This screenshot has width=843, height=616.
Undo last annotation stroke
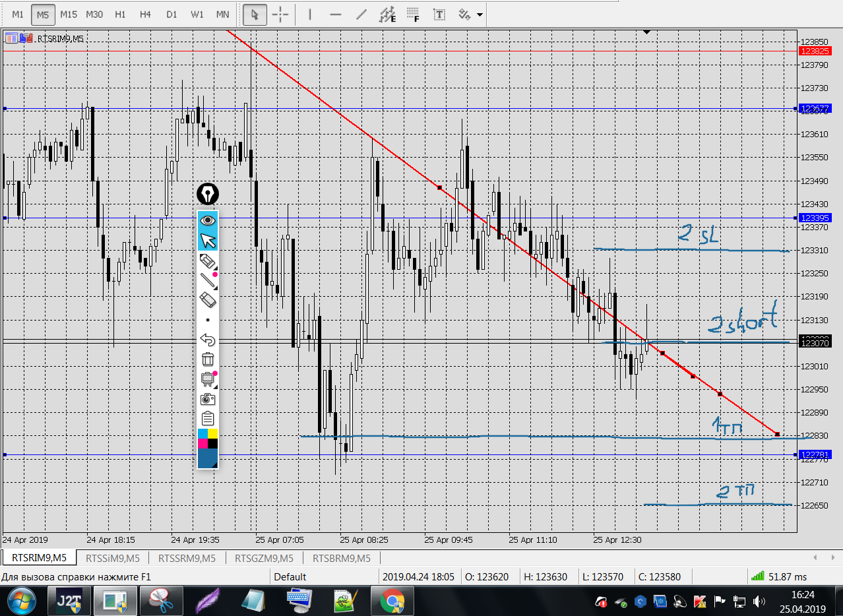click(x=208, y=340)
